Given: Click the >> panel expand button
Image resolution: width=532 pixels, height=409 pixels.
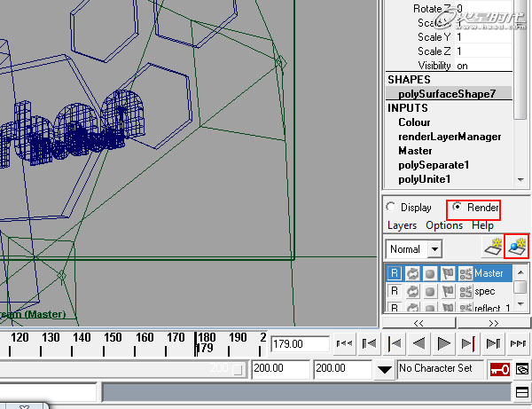Looking at the screenshot, I should 493,323.
